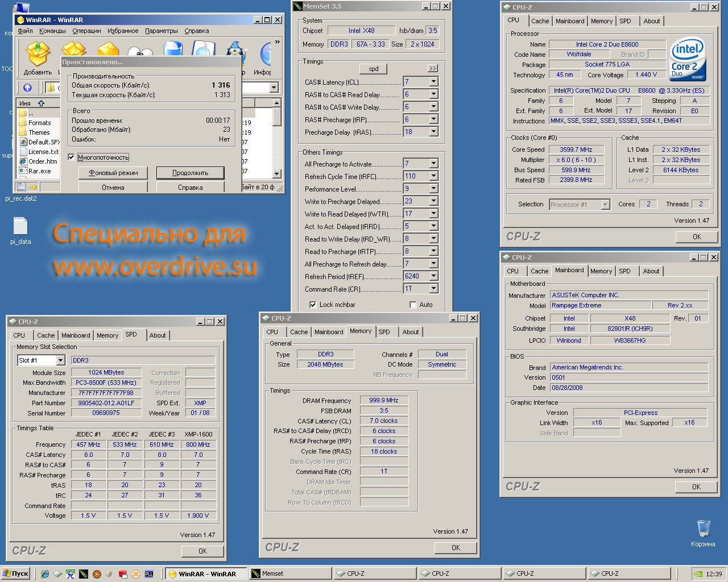Click the WinRAR file list scroll down arrow
The width and height of the screenshot is (728, 582).
click(277, 174)
